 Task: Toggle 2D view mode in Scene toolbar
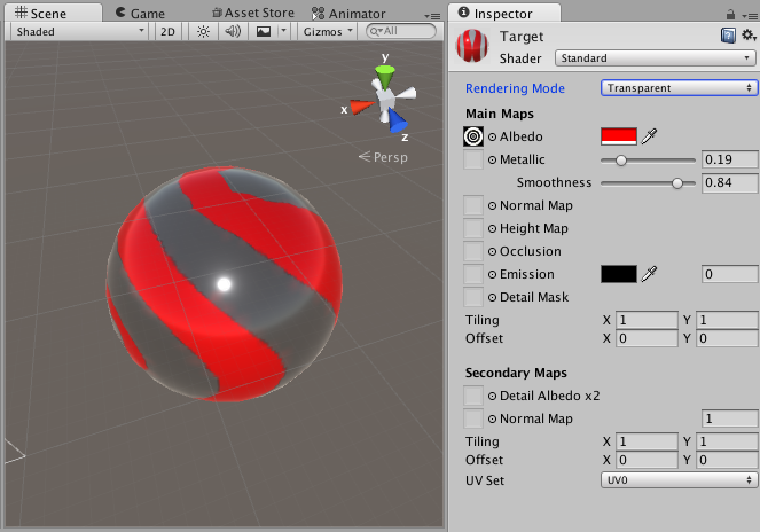coord(167,32)
